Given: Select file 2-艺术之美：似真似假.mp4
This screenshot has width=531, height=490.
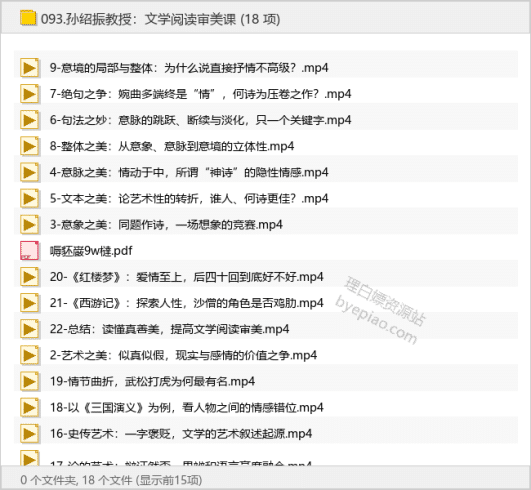Looking at the screenshot, I should click(183, 355).
